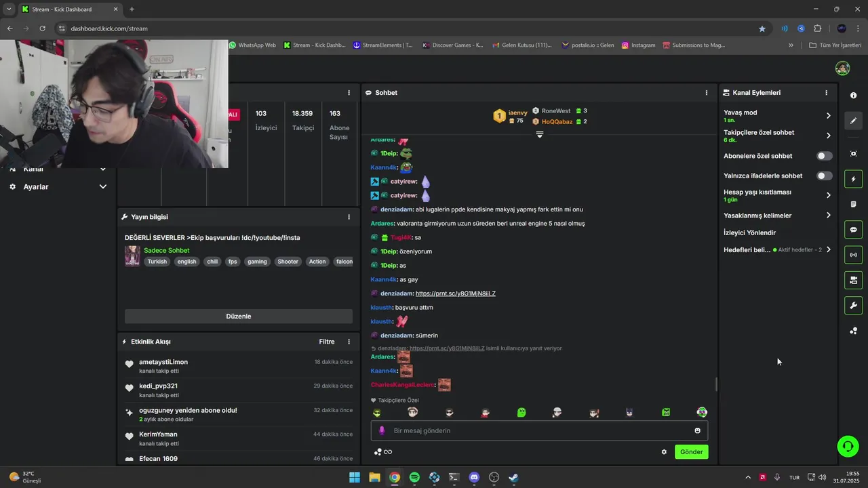This screenshot has height=488, width=868.
Task: Open the emoji picker in message box
Action: (697, 430)
